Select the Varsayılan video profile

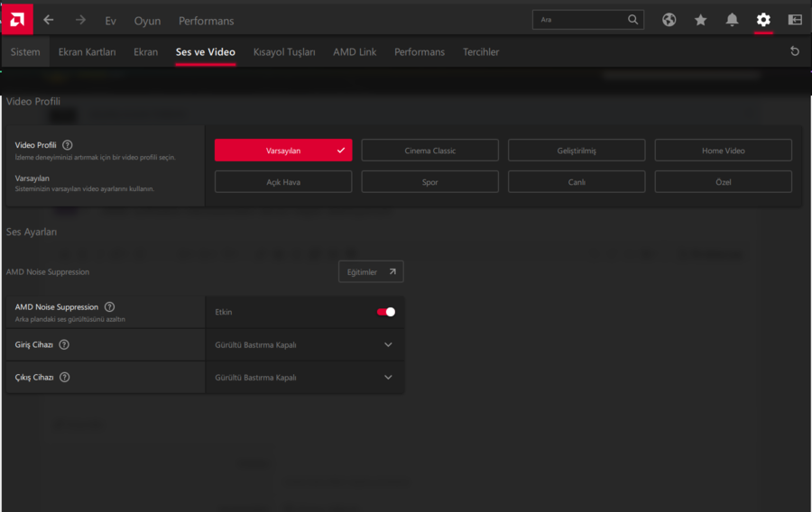point(283,151)
